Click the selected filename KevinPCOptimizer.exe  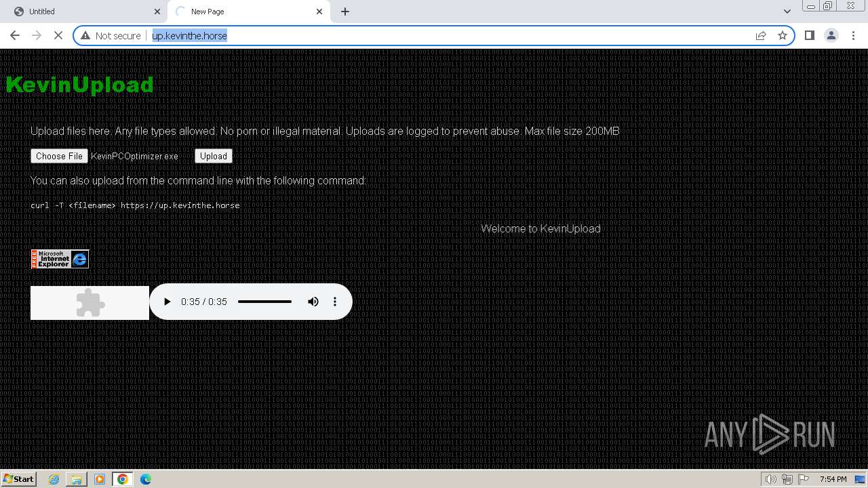(x=134, y=156)
